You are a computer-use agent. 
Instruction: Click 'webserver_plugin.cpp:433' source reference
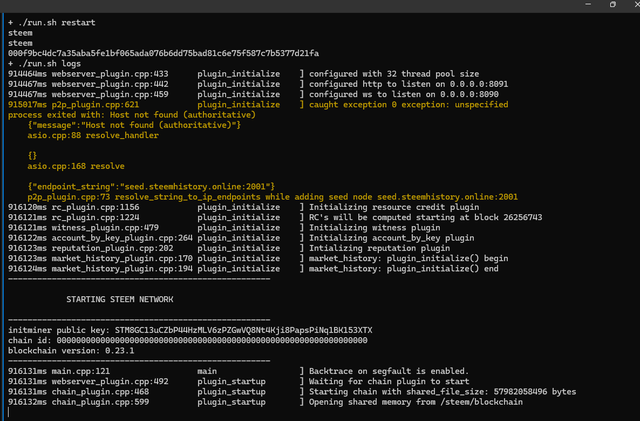110,74
